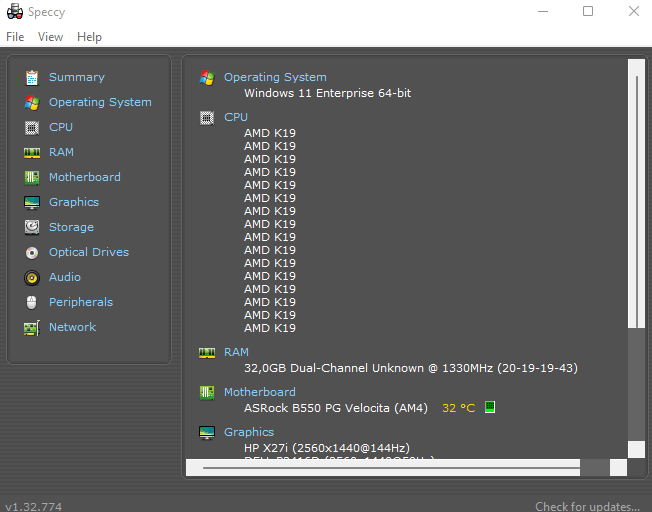Image resolution: width=652 pixels, height=512 pixels.
Task: Click the Motherboard icon in sidebar
Action: pos(32,178)
